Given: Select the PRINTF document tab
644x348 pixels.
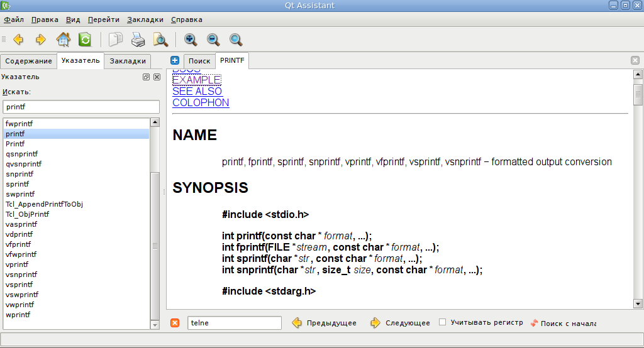Looking at the screenshot, I should coord(232,60).
